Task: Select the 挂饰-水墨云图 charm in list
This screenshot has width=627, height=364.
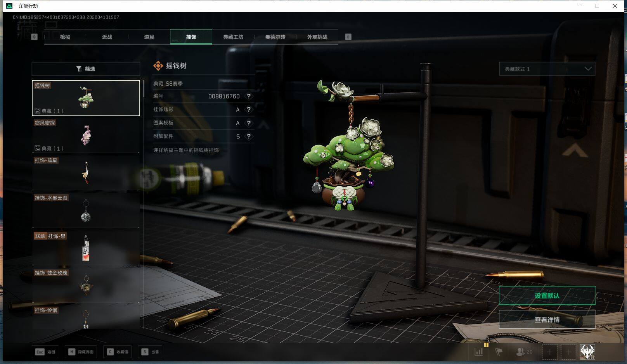Action: [86, 210]
